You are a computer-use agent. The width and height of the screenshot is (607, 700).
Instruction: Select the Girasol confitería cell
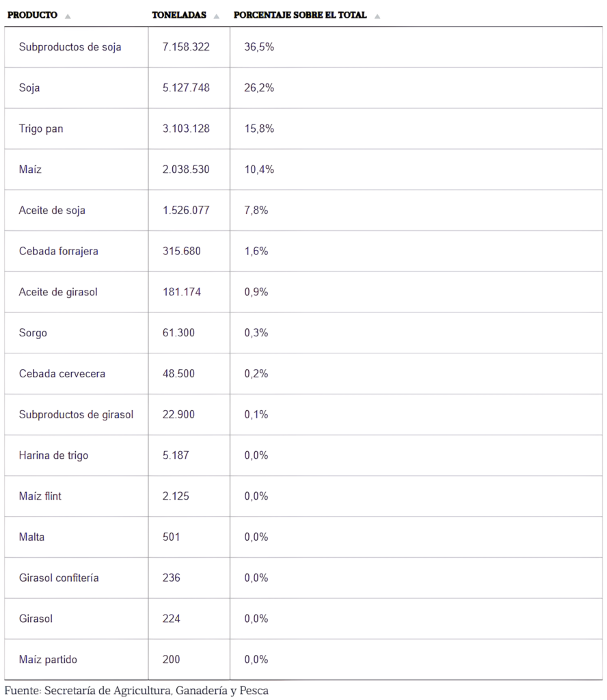[x=59, y=578]
